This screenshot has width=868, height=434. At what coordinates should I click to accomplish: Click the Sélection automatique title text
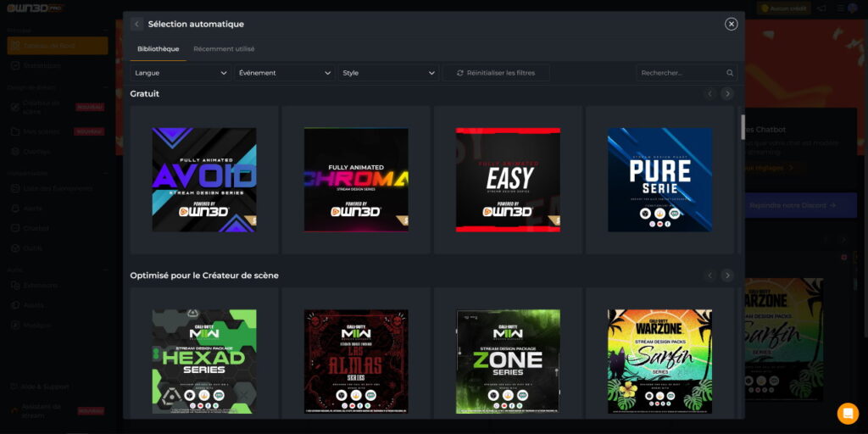pyautogui.click(x=196, y=24)
